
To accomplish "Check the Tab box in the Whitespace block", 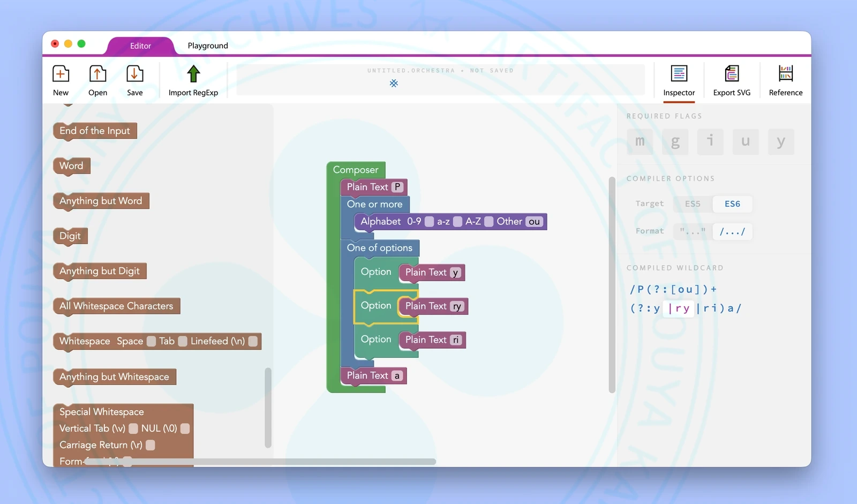I will (183, 341).
